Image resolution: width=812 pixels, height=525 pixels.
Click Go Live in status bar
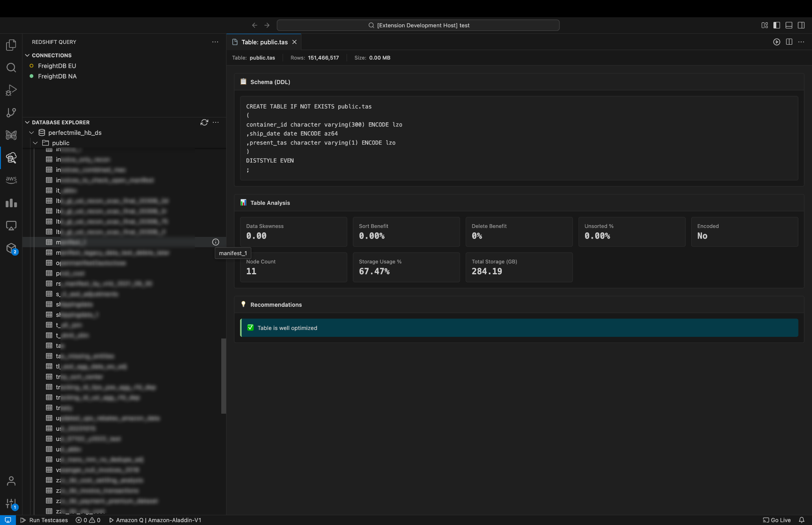coord(777,520)
